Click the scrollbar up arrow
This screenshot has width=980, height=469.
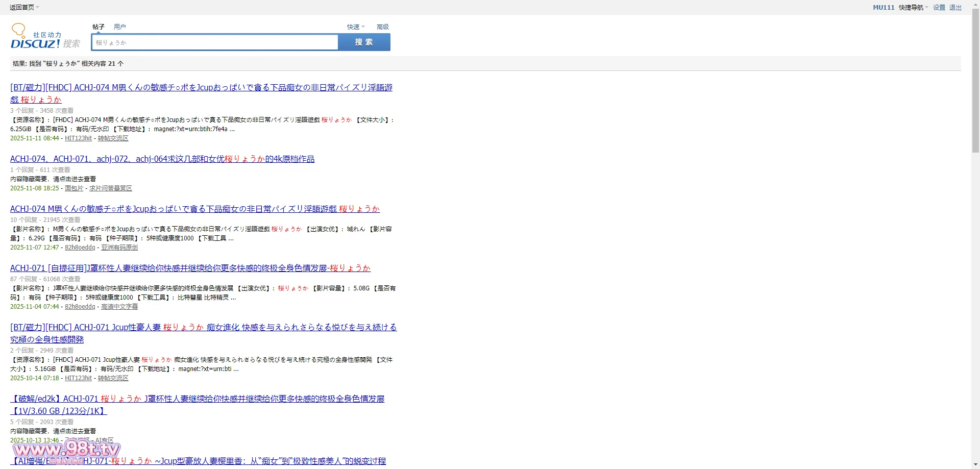pos(975,4)
